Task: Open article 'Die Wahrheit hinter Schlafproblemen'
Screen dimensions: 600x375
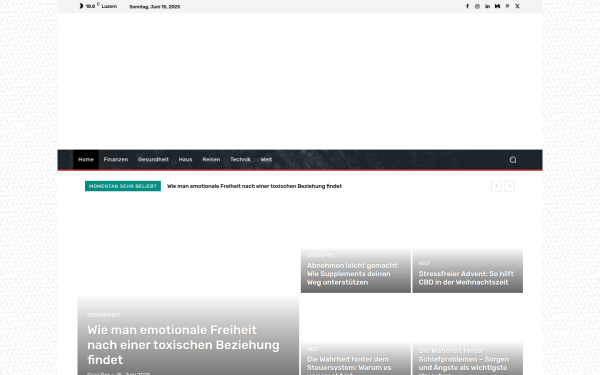Action: (463, 361)
